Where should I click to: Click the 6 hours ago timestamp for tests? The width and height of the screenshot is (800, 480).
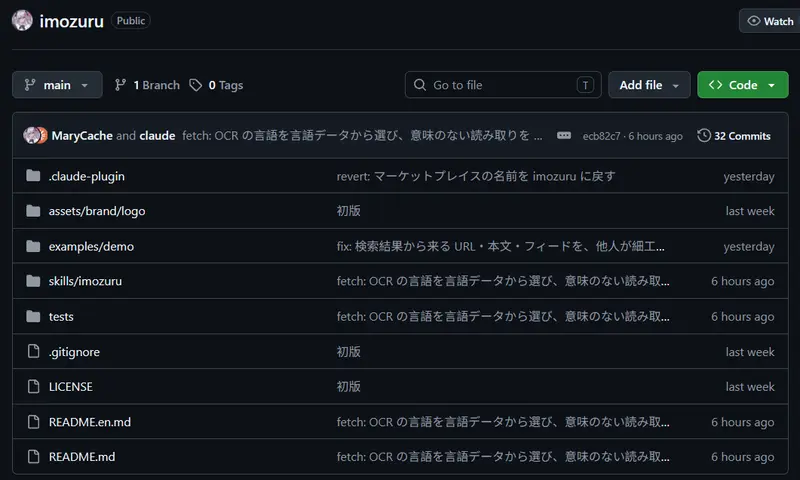tap(742, 317)
